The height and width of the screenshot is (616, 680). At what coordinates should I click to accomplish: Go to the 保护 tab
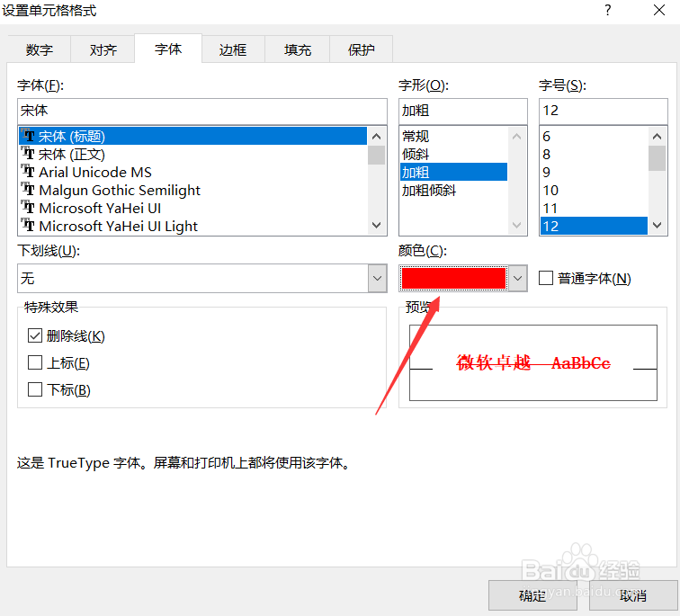point(362,49)
